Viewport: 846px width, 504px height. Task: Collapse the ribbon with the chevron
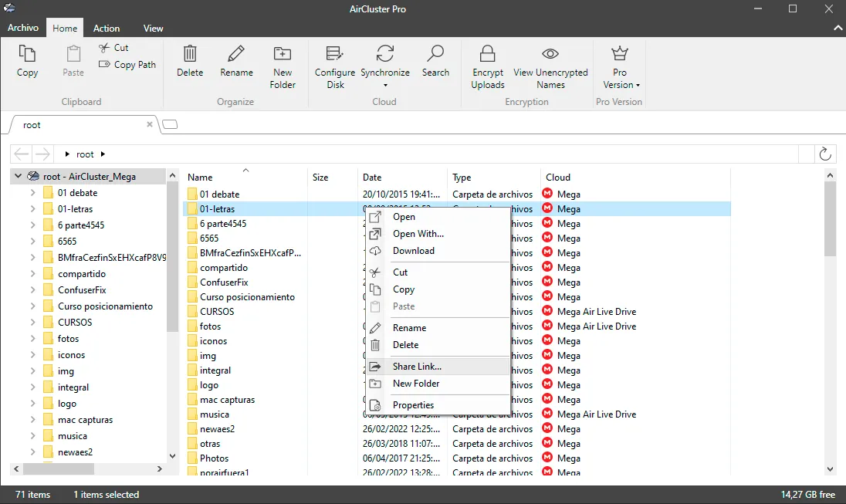pyautogui.click(x=838, y=28)
